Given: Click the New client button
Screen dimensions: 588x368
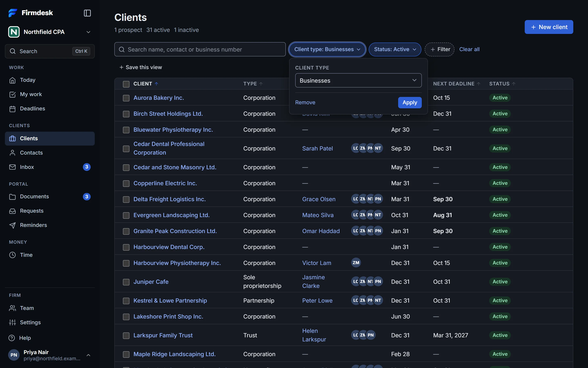Looking at the screenshot, I should 549,27.
